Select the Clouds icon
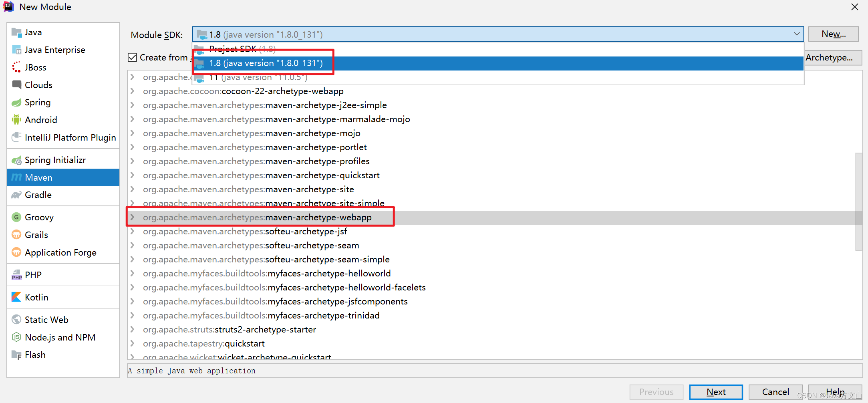This screenshot has height=403, width=868. (16, 85)
